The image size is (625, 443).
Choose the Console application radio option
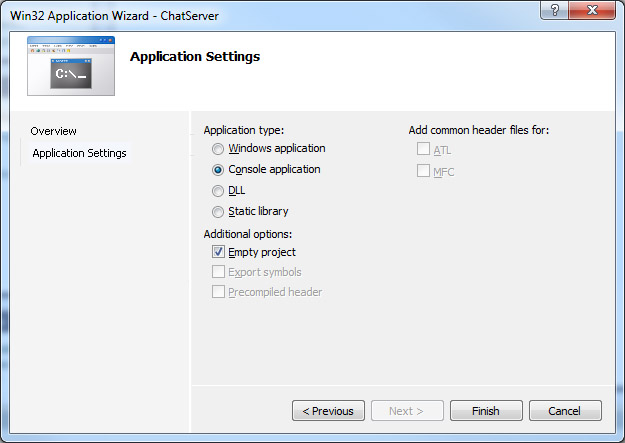[218, 170]
